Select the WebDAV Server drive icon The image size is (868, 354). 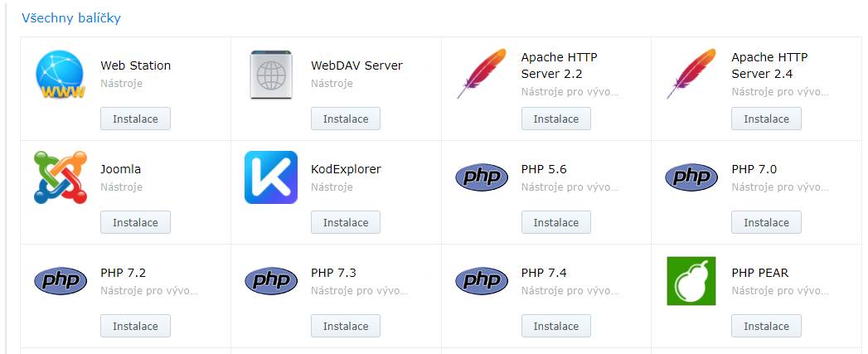point(271,75)
